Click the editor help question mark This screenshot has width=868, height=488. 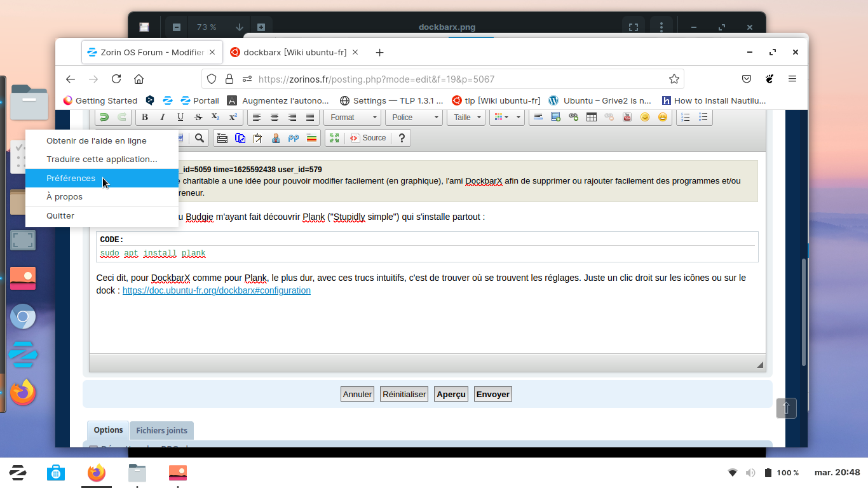click(402, 138)
